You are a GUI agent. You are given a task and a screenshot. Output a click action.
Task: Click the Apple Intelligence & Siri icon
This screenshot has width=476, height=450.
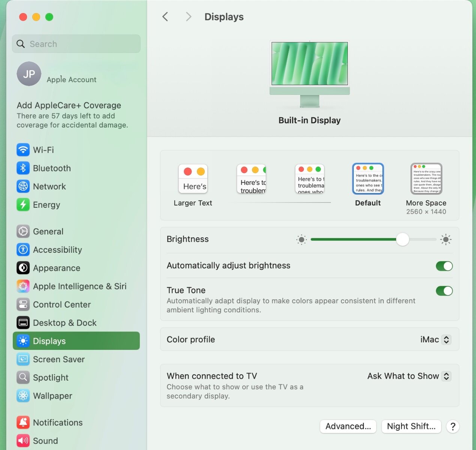pyautogui.click(x=23, y=286)
